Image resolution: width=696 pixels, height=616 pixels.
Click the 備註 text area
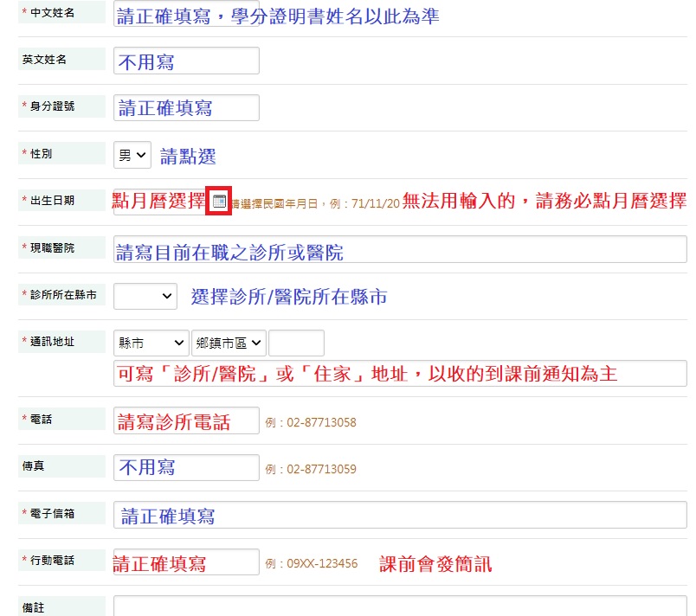(400, 606)
